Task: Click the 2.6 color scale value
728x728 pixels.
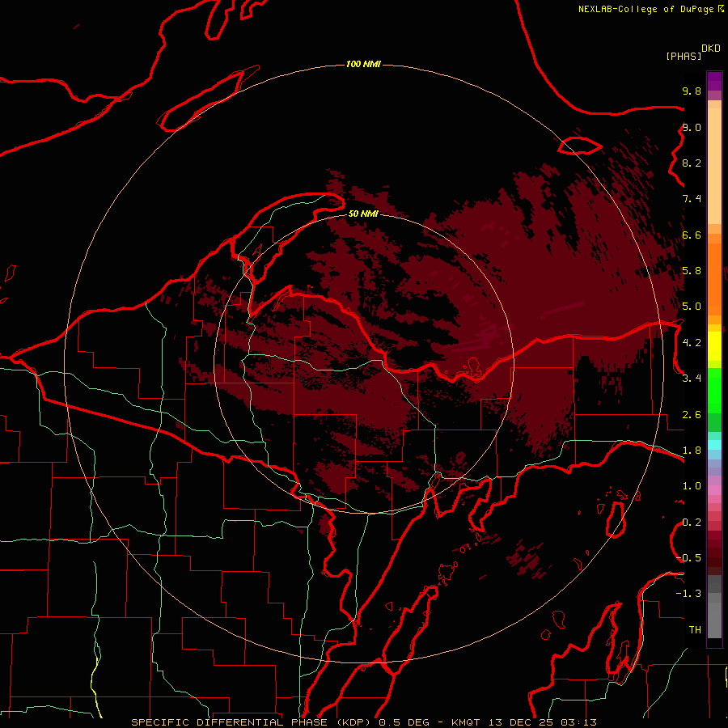Action: [692, 414]
